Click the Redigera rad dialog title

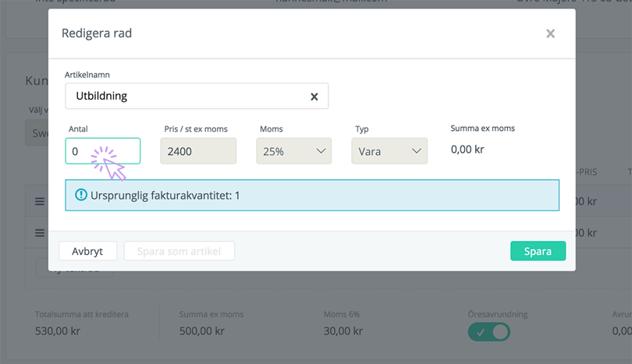coord(102,34)
